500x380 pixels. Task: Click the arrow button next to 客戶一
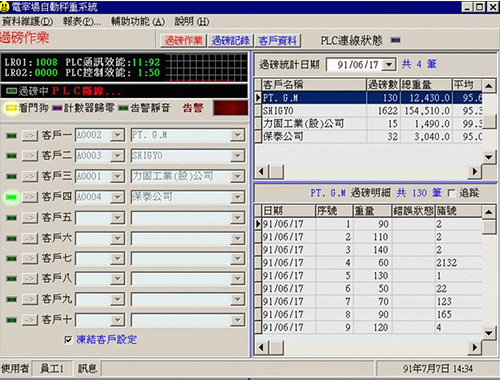point(30,136)
